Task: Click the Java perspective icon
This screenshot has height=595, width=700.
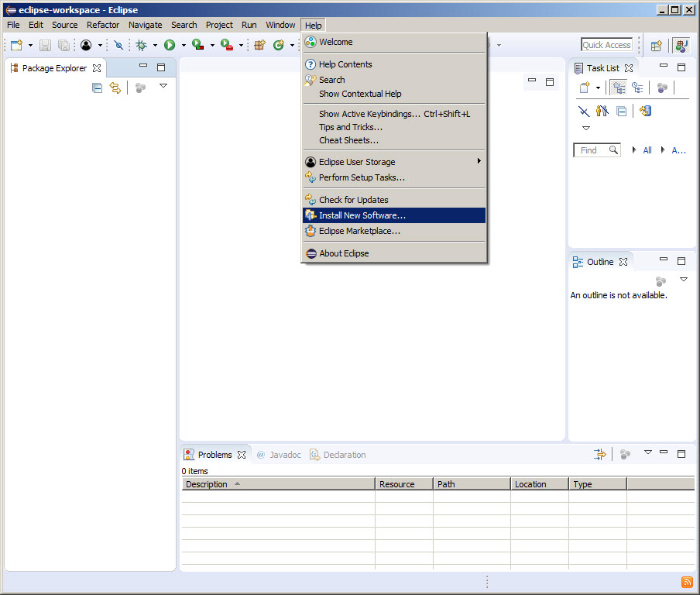Action: click(x=681, y=46)
